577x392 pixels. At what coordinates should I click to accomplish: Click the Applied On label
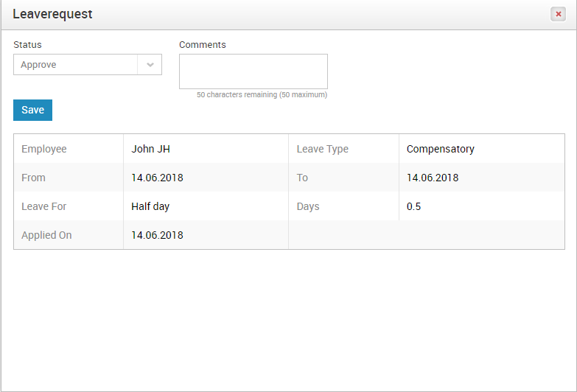tap(46, 235)
